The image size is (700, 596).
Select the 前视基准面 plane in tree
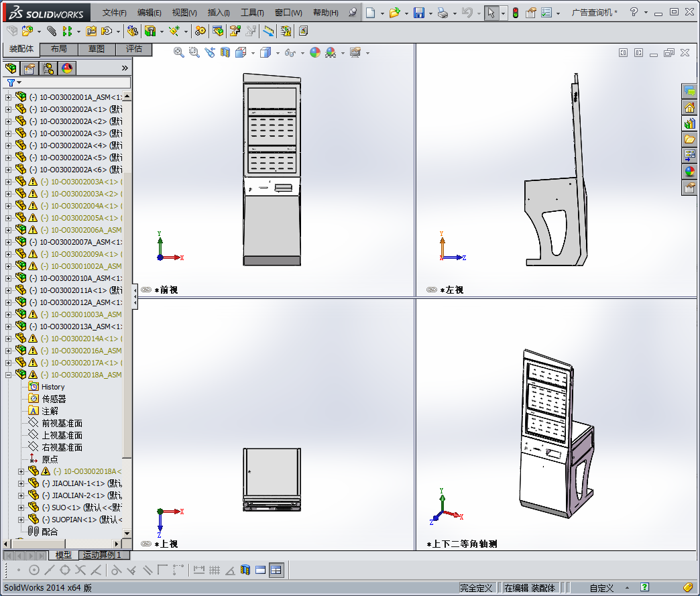pos(62,423)
